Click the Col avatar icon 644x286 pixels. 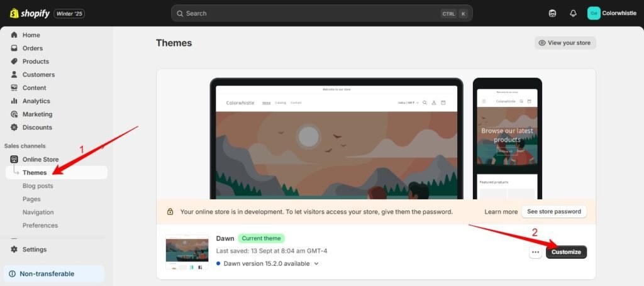point(594,13)
